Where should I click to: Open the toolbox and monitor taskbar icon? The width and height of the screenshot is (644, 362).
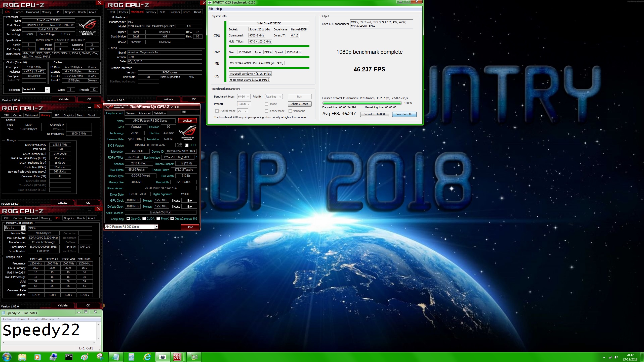53,357
